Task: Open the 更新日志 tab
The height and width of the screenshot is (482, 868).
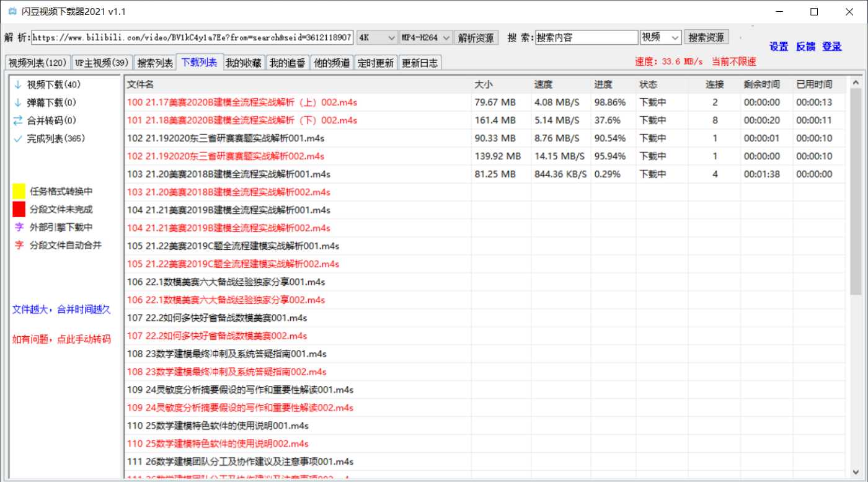Action: point(419,62)
